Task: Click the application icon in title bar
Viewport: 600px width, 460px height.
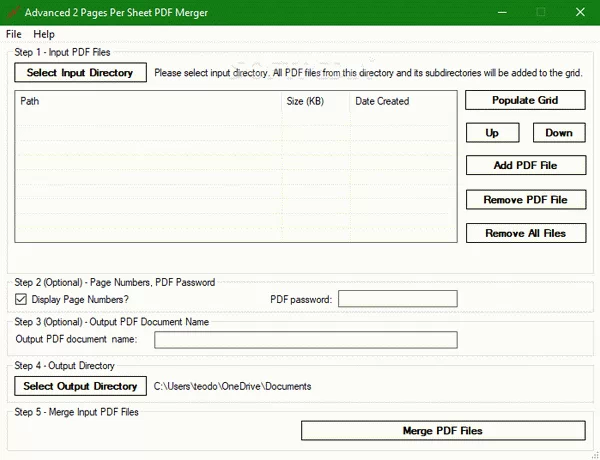Action: click(13, 12)
